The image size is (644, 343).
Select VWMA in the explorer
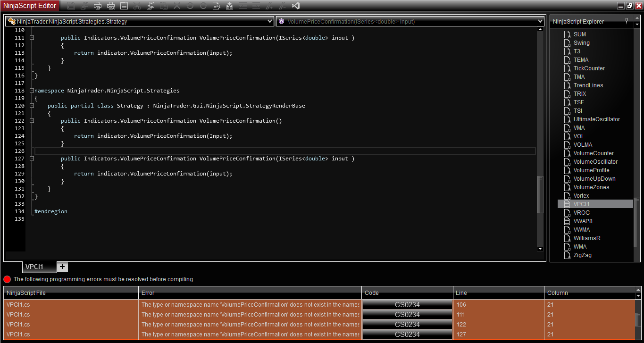click(582, 230)
